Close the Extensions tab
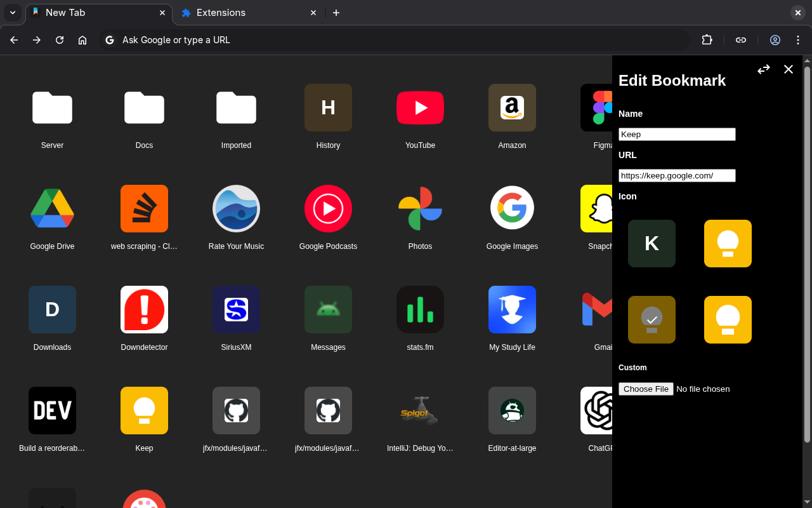Screen dimensions: 812x508 (313, 13)
